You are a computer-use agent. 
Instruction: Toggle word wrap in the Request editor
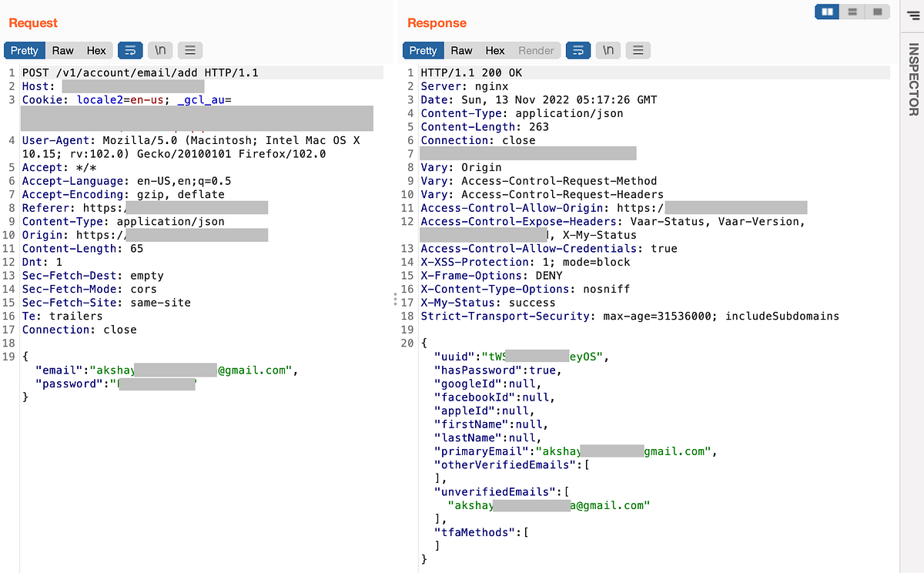click(130, 50)
